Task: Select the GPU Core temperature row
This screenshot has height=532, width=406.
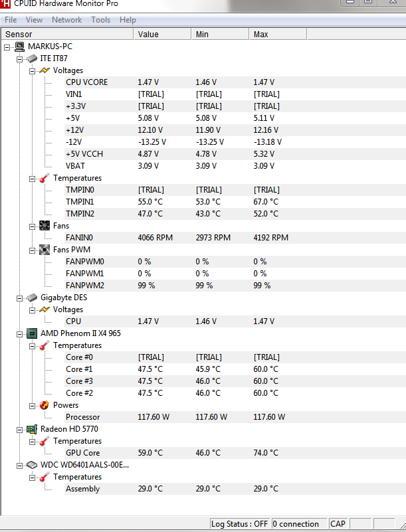Action: coord(235,453)
